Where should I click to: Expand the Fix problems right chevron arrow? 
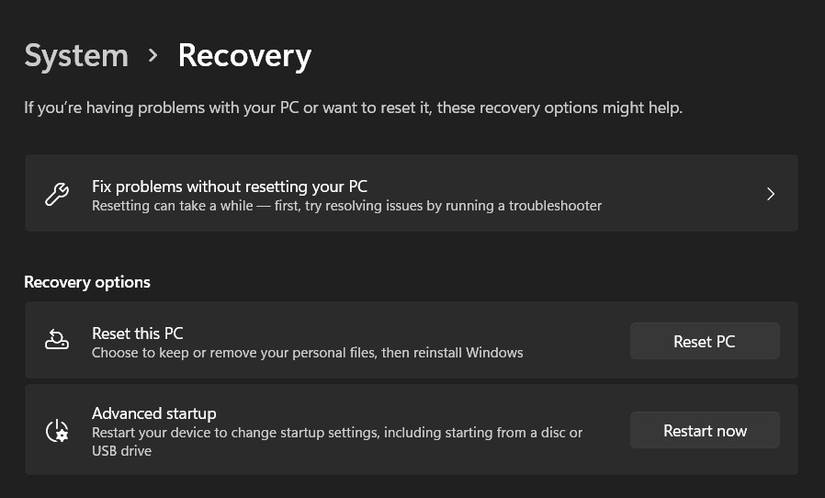click(770, 194)
